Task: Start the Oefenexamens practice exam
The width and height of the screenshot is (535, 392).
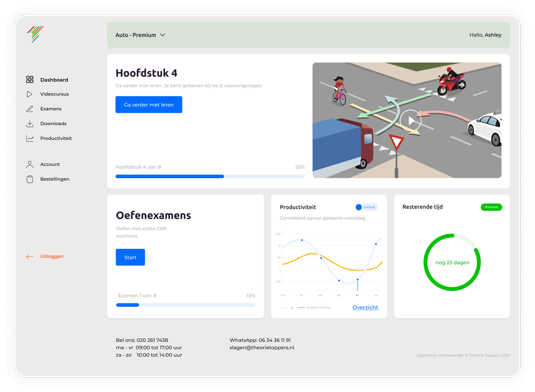Action: (130, 257)
